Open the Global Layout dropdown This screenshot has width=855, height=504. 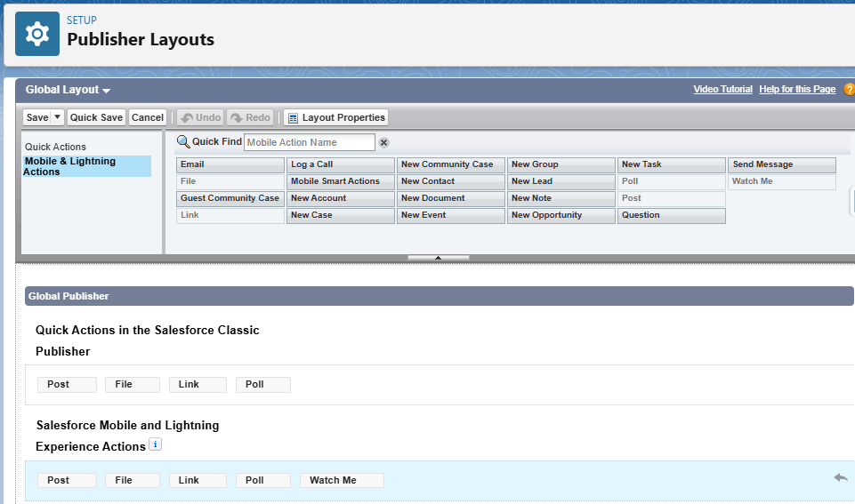pos(68,90)
